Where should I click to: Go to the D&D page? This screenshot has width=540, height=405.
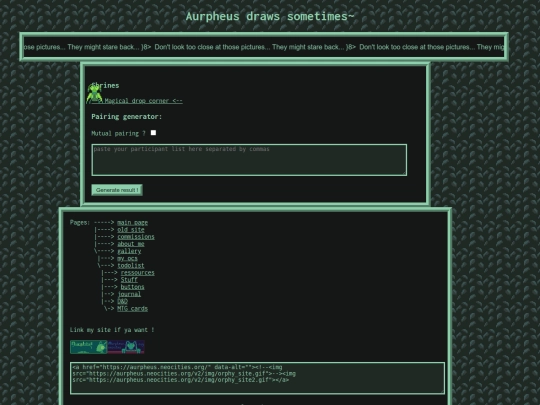(122, 301)
